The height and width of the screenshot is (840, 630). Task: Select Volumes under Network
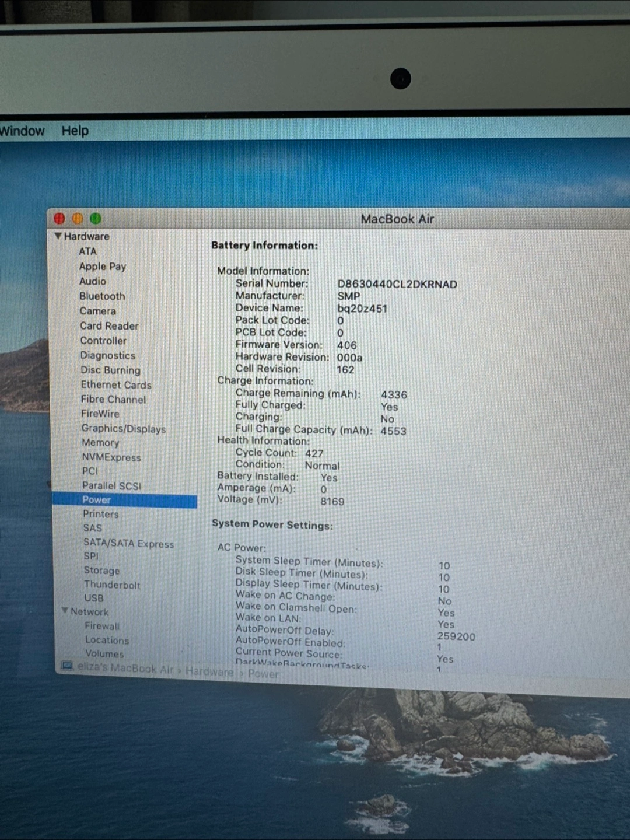click(x=104, y=654)
